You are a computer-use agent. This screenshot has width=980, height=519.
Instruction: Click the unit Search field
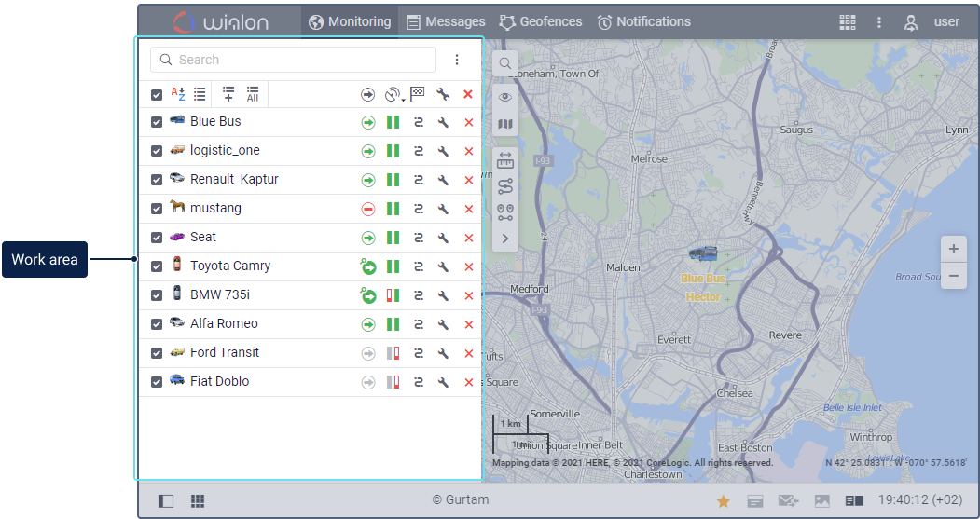293,60
